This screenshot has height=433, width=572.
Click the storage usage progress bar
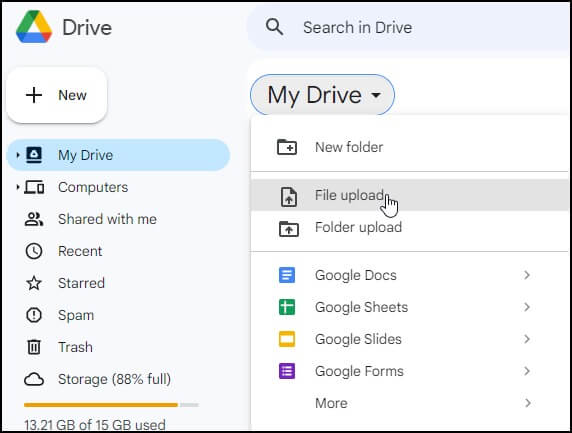point(111,405)
